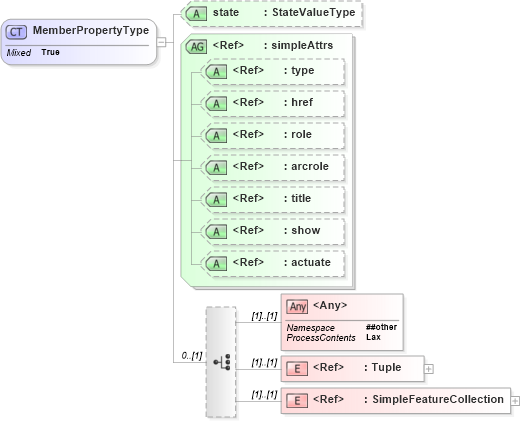This screenshot has height=421, width=520.
Task: Select the <Any> element label
Action: [x=330, y=305]
